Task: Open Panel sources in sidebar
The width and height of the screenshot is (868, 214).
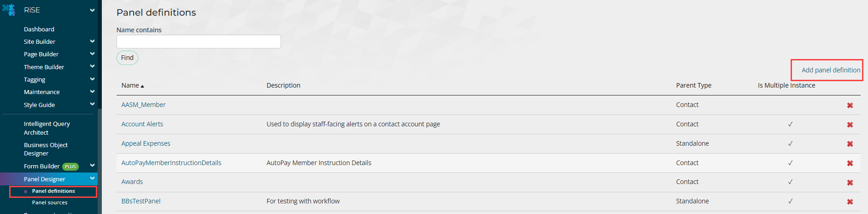Action: click(x=50, y=202)
